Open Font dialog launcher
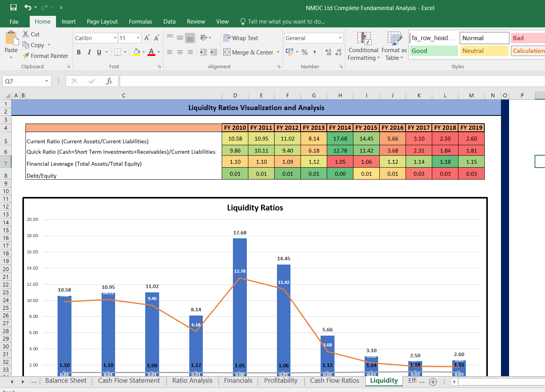Image resolution: width=545 pixels, height=392 pixels. tap(159, 67)
